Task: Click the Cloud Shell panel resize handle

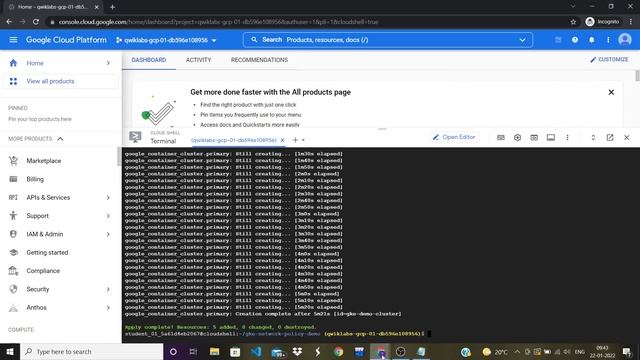Action: [x=382, y=129]
